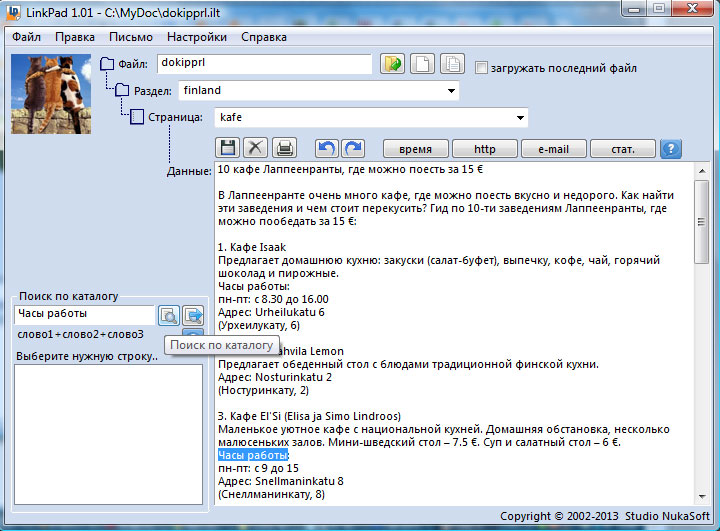Screen dimensions: 720x531
Task: Click the text пн-пт: с 8.30 до 16.00
Action: tap(273, 299)
